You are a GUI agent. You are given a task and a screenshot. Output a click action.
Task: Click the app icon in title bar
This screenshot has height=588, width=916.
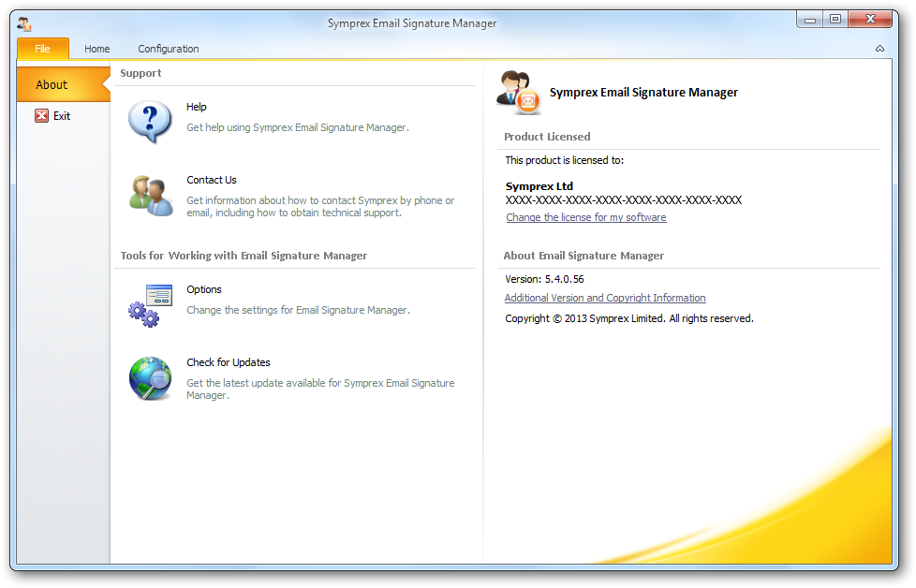[24, 24]
